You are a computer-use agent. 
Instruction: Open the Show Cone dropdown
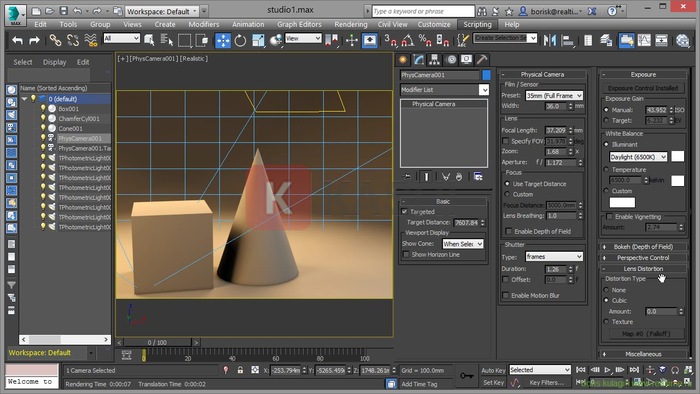(463, 244)
